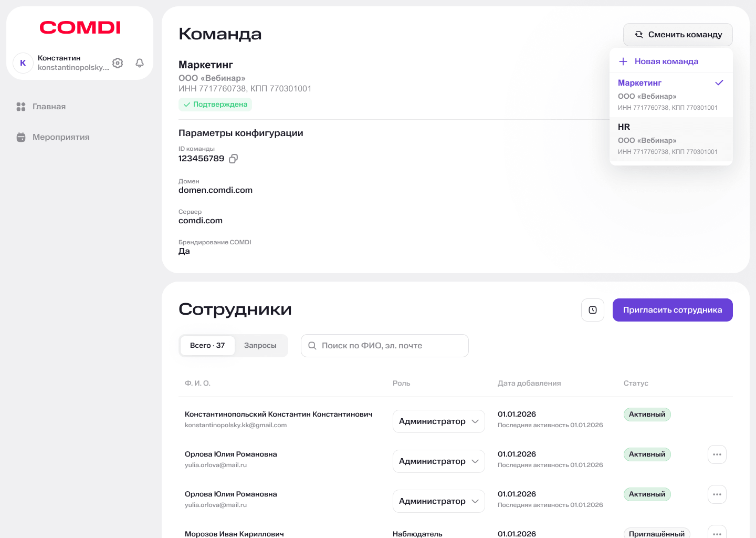The image size is (756, 538).
Task: Open more options for second Орлова row
Action: coord(717,494)
